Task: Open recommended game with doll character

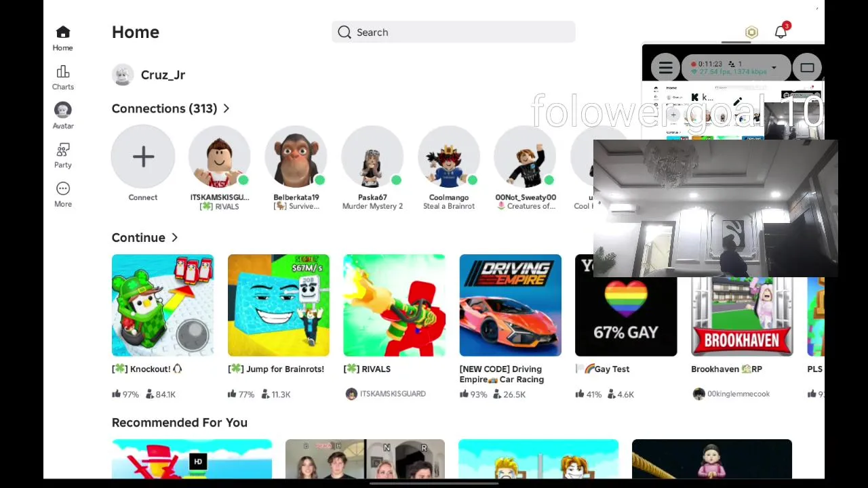Action: tap(711, 459)
